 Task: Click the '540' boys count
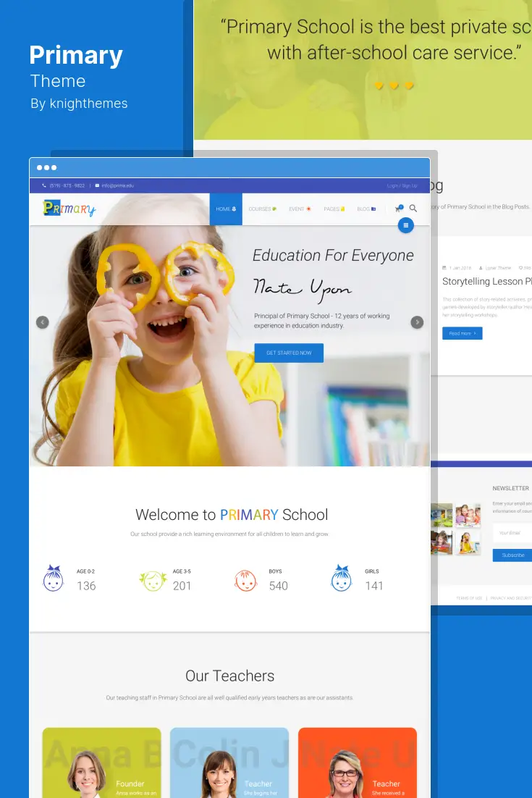[x=278, y=586]
